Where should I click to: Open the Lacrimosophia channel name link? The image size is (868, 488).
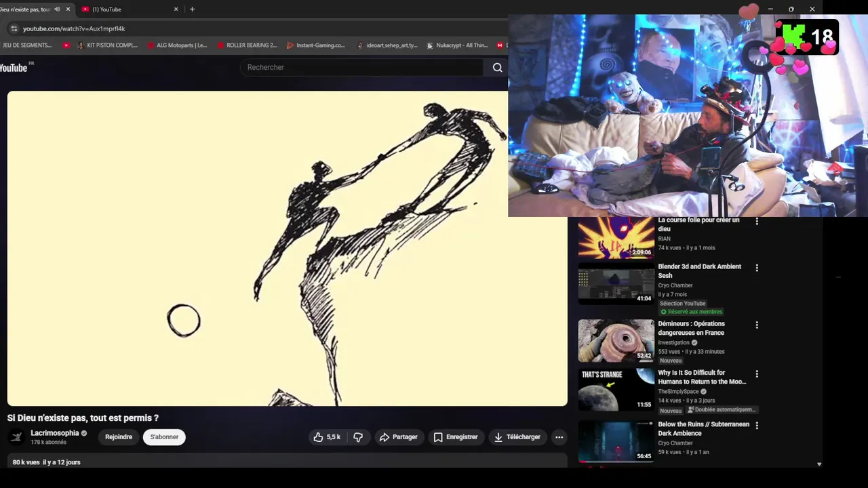[55, 433]
